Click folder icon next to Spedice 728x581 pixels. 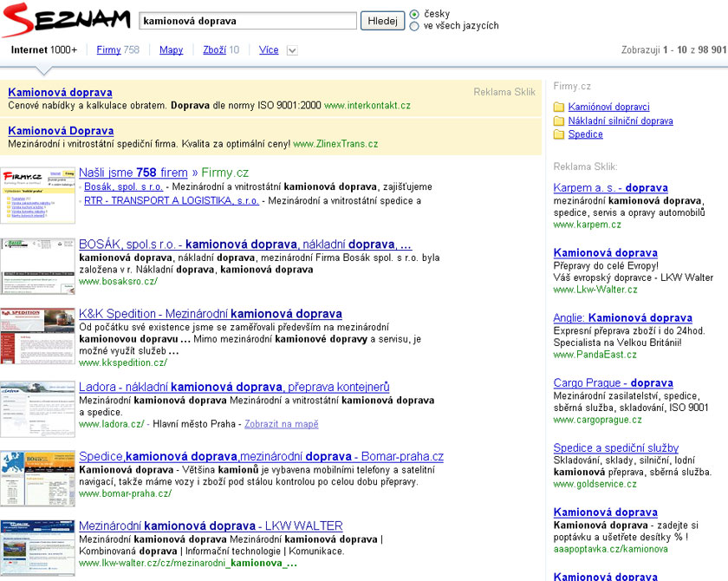559,134
